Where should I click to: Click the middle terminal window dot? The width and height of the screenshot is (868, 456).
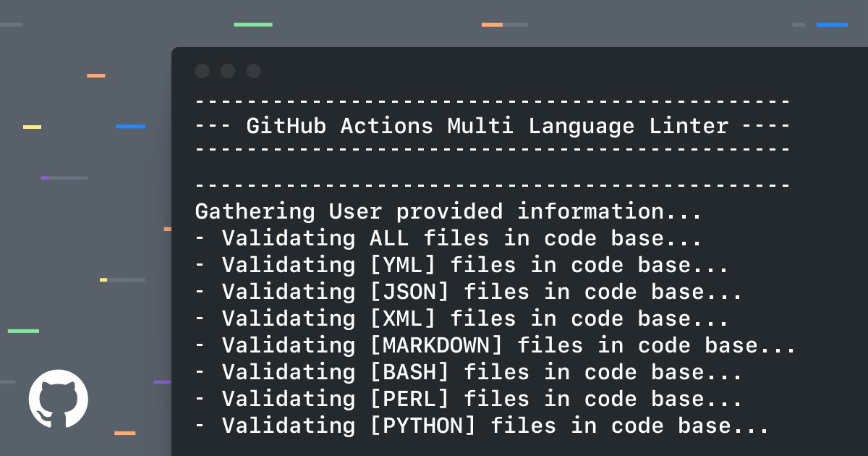pyautogui.click(x=228, y=71)
